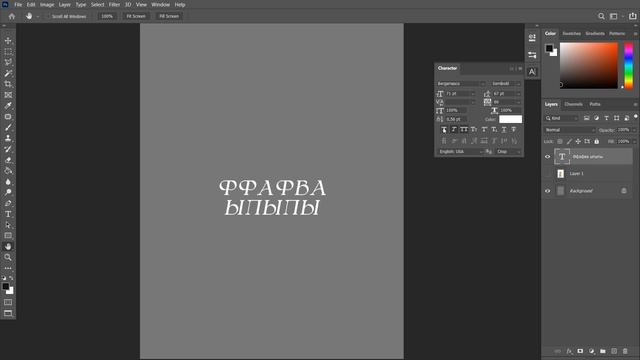Hide the text layer via eye icon
The image size is (640, 360).
pos(547,157)
